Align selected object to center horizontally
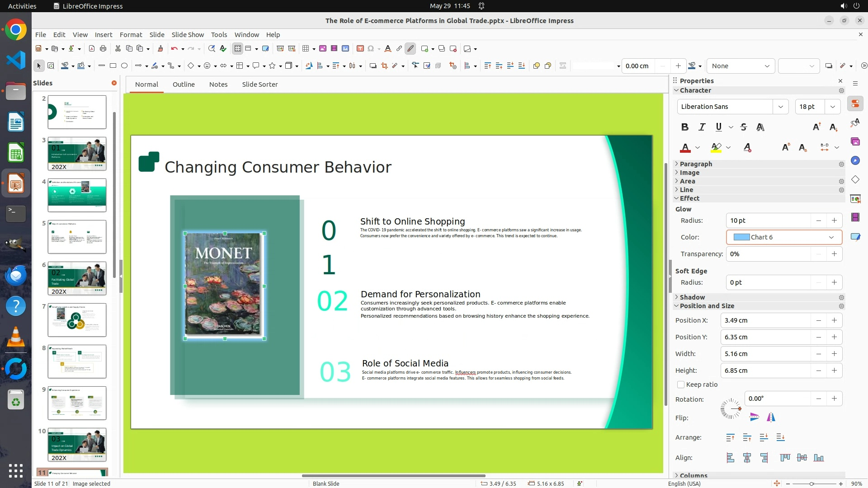868x488 pixels. [x=747, y=458]
